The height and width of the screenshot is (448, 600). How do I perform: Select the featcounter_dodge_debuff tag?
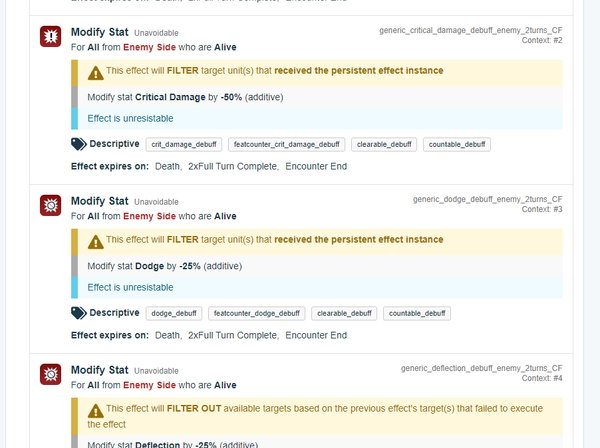(256, 313)
